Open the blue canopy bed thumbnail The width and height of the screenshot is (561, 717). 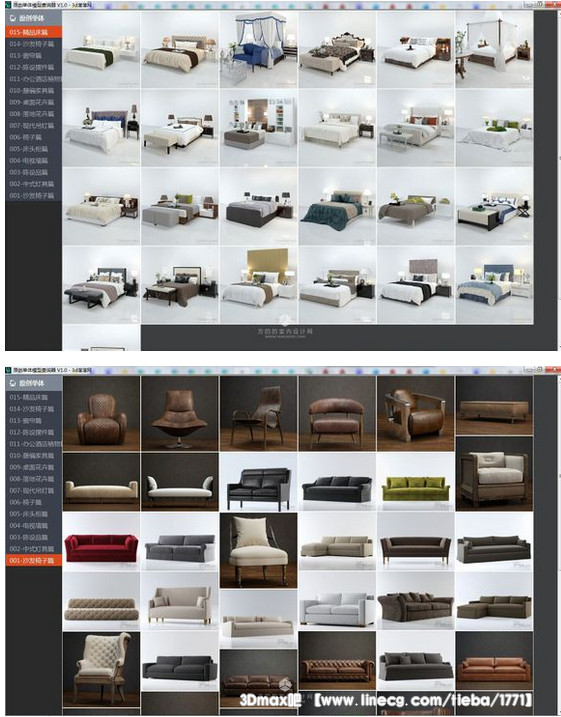pyautogui.click(x=258, y=50)
